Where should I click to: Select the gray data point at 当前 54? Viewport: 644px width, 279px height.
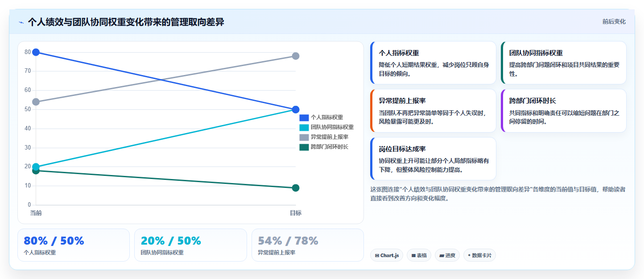point(36,102)
